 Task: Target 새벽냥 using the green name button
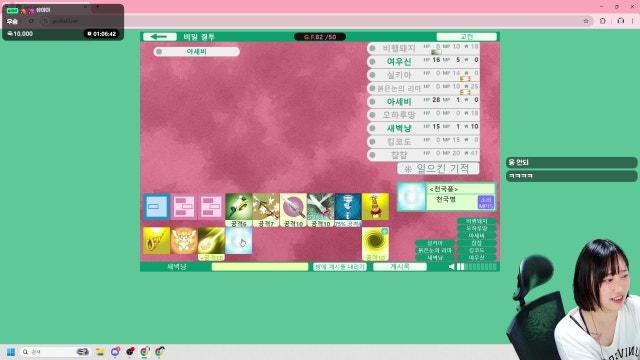coord(435,258)
